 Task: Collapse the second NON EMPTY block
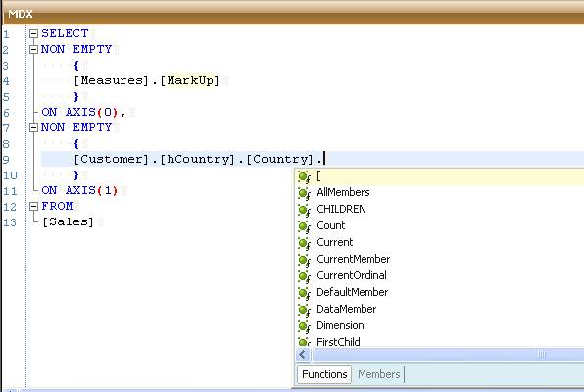point(34,127)
